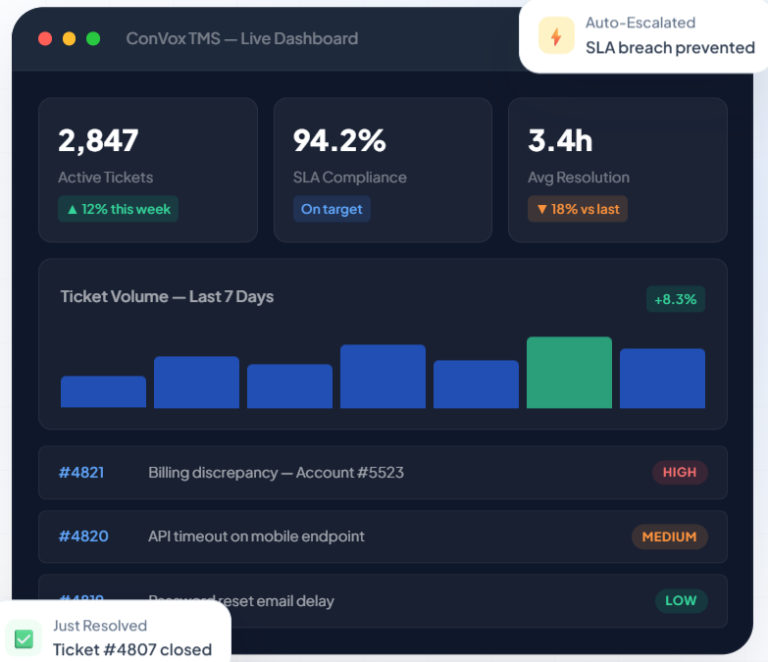The width and height of the screenshot is (768, 662).
Task: Click the 12% this week badge
Action: [118, 209]
